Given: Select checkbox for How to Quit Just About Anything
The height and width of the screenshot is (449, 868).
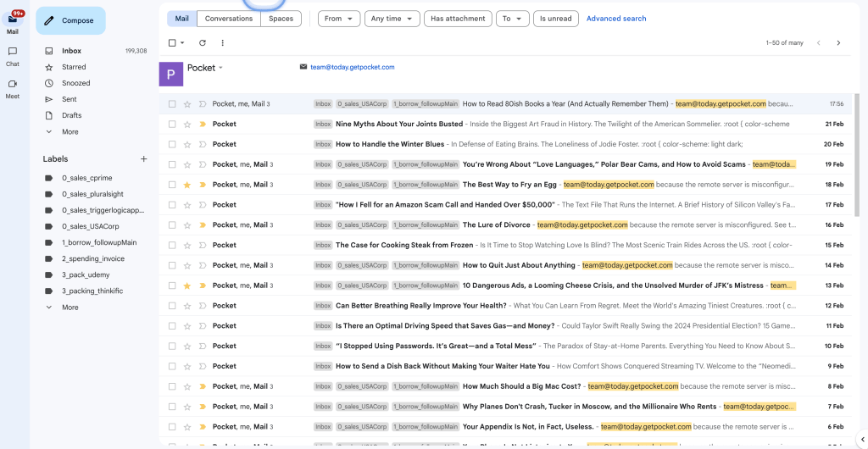Looking at the screenshot, I should 172,265.
